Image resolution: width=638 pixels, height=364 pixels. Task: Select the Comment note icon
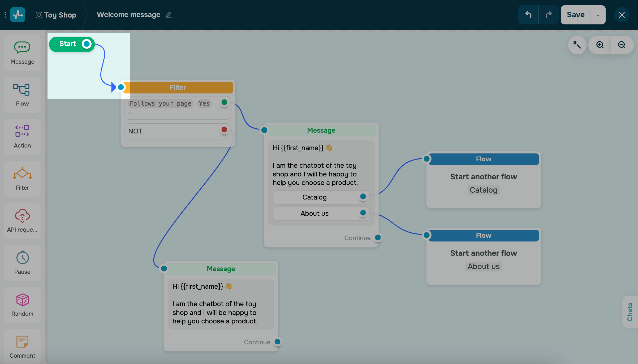(22, 346)
